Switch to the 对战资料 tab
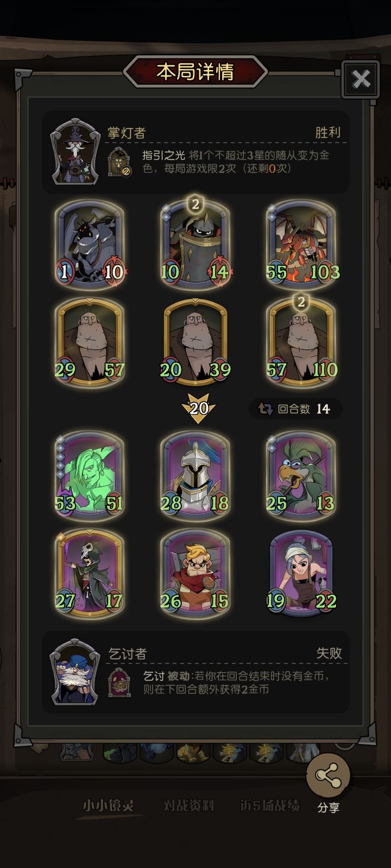 point(188,806)
